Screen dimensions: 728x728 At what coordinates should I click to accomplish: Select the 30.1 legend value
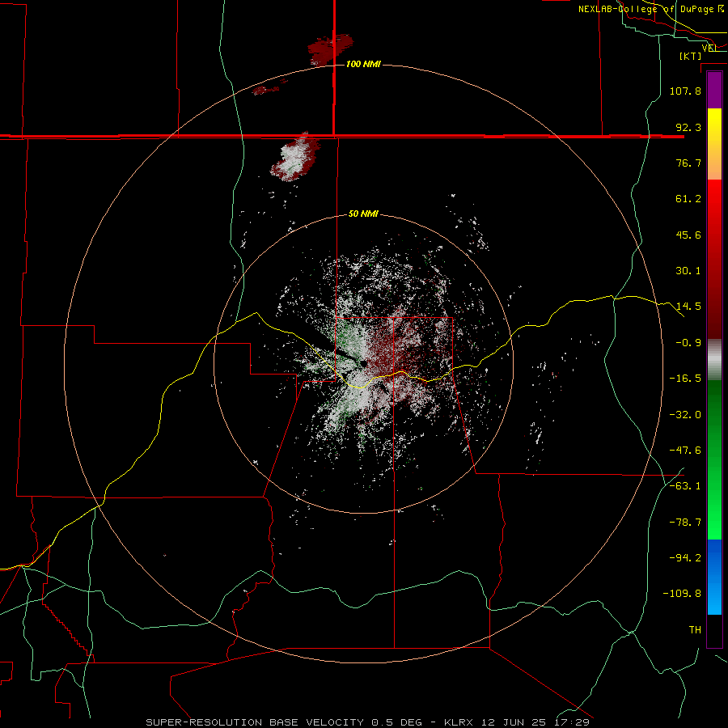(688, 271)
